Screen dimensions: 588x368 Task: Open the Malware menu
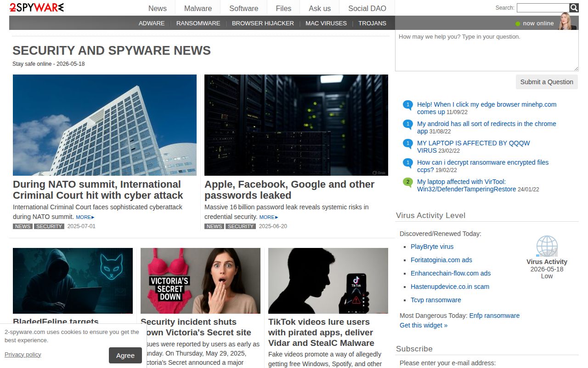point(198,8)
